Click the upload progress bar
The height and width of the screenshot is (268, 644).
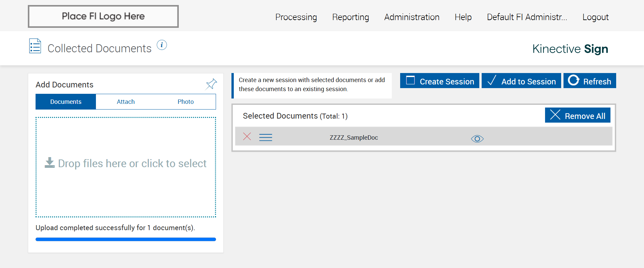(126, 239)
